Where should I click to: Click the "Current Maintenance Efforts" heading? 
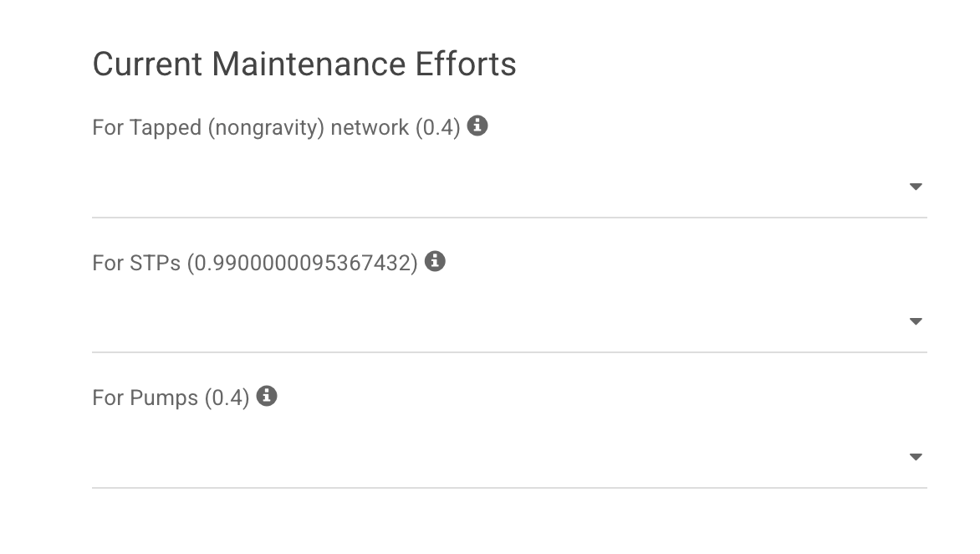pyautogui.click(x=304, y=64)
